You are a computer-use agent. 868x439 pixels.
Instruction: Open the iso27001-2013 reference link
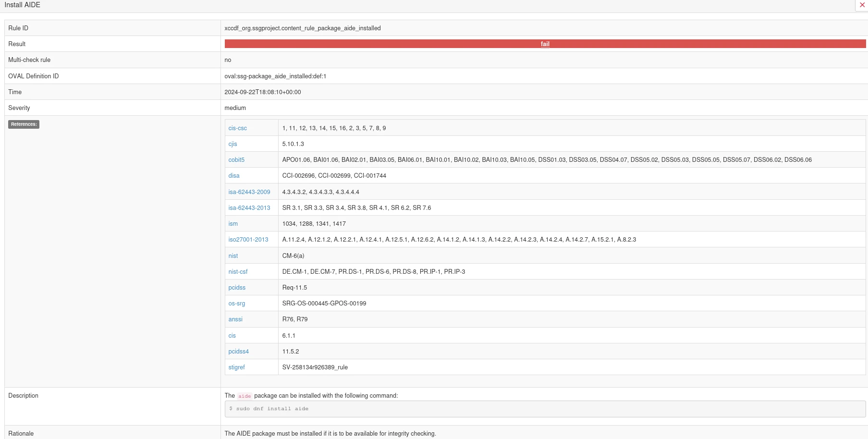point(248,240)
